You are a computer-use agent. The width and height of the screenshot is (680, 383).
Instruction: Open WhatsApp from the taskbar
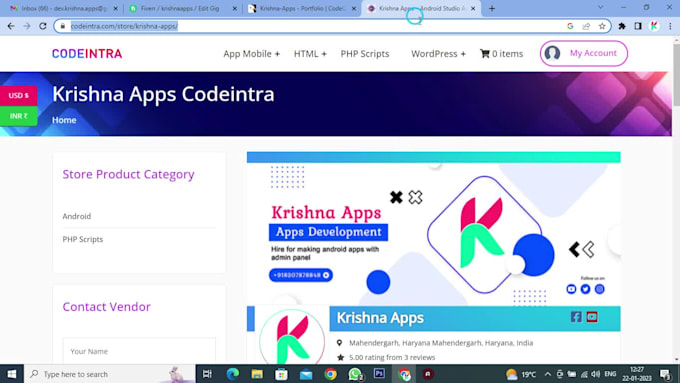point(355,374)
